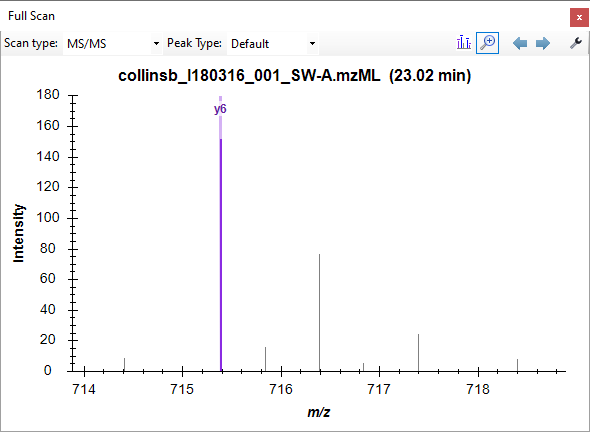The width and height of the screenshot is (590, 432).
Task: Go to previous scan with left arrow
Action: pos(520,43)
